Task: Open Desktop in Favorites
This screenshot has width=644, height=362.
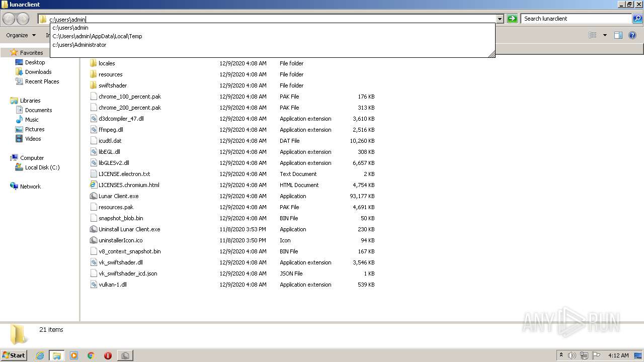Action: [x=35, y=62]
